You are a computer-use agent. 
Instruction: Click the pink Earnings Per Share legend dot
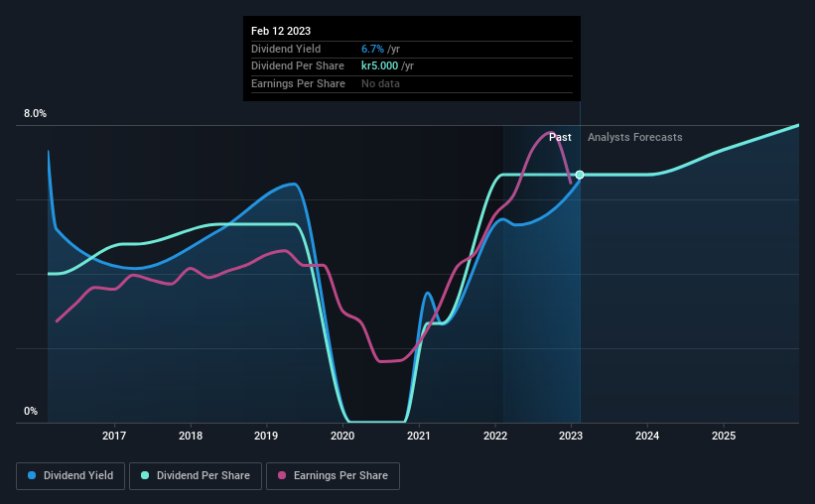(282, 475)
